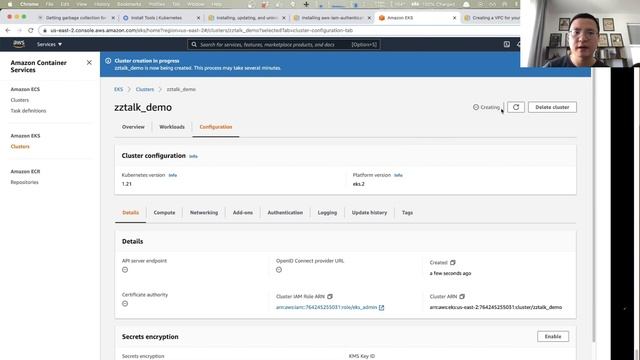This screenshot has height=360, width=640.
Task: Switch to the Update history sub-tab
Action: coord(369,213)
